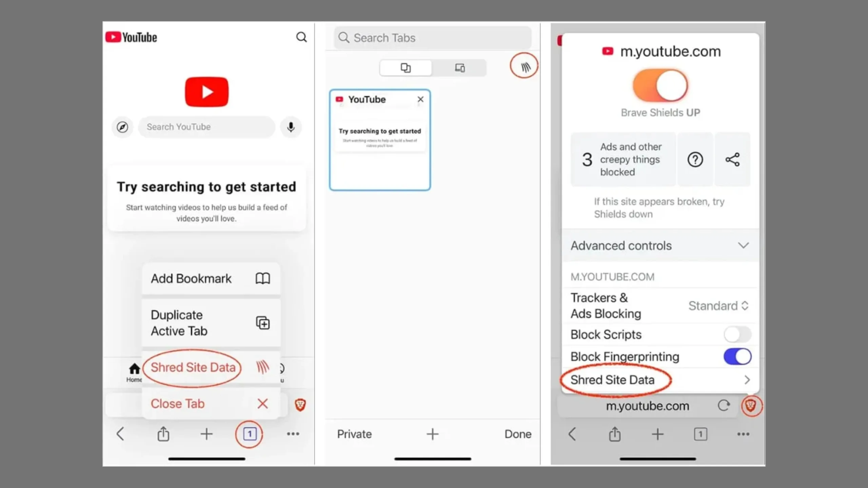Select Add Bookmark menu entry
868x488 pixels.
pyautogui.click(x=211, y=279)
